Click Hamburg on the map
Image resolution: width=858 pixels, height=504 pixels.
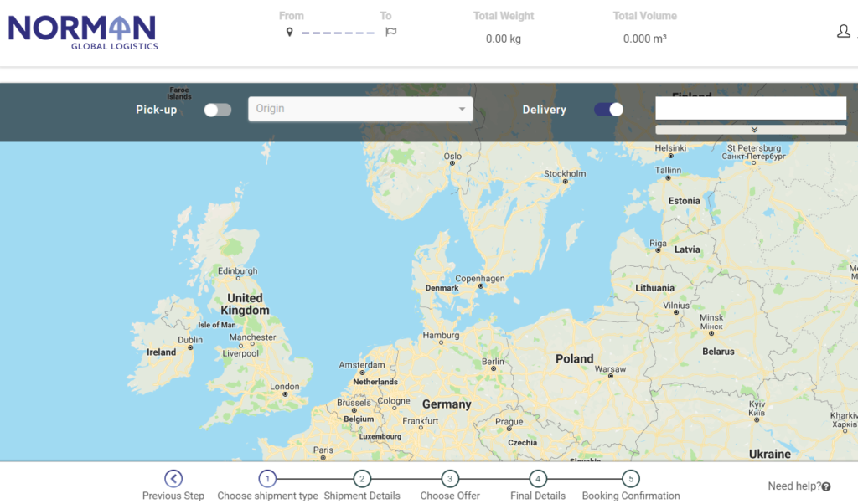point(441,336)
